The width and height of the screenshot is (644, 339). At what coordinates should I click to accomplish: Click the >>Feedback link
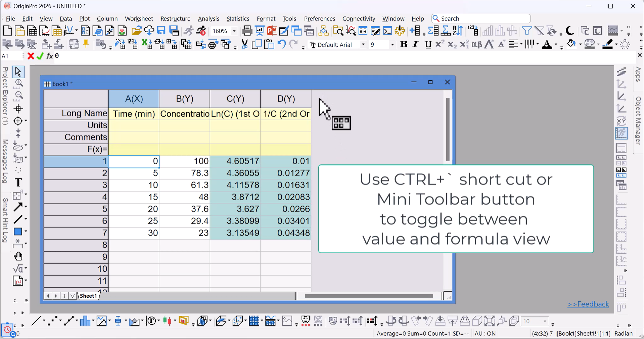coord(588,304)
